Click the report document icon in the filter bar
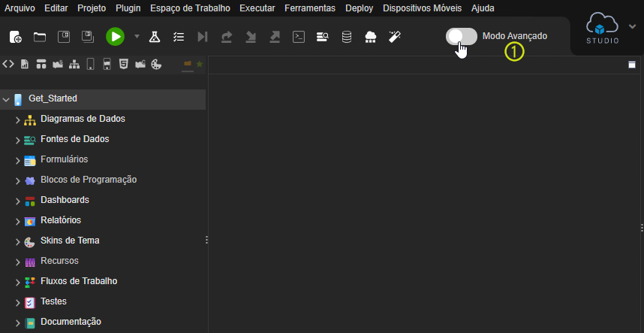Image resolution: width=644 pixels, height=333 pixels. click(25, 64)
